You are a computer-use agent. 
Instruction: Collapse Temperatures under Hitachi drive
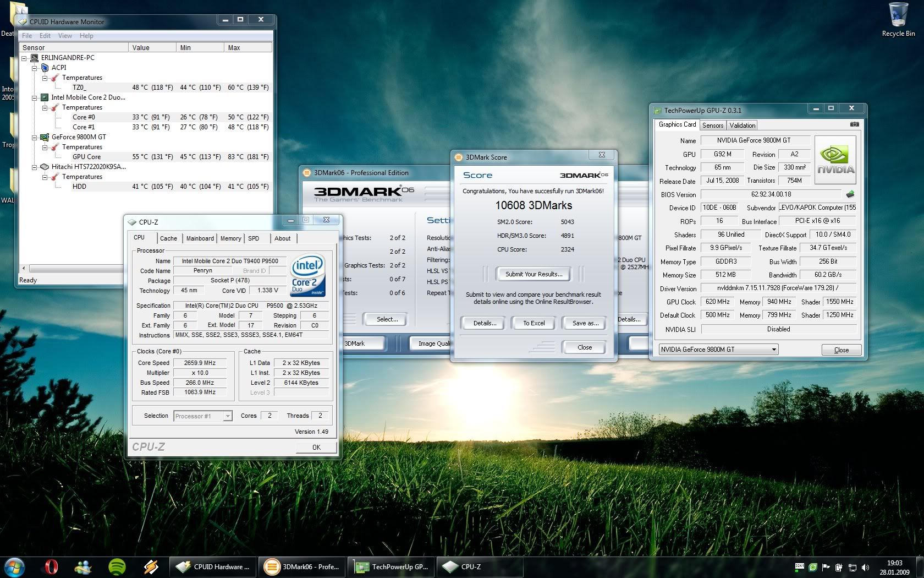[x=45, y=177]
